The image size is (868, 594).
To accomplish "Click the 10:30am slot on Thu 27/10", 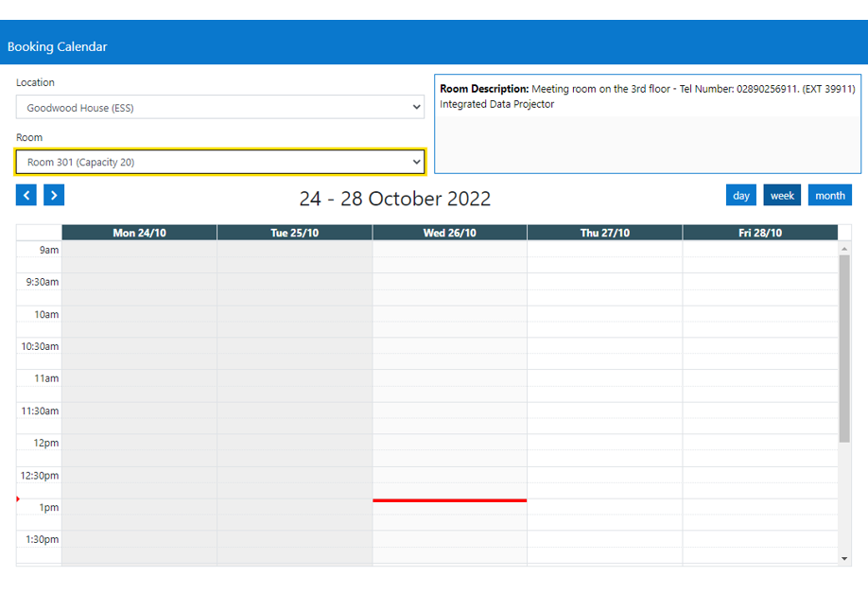I will tap(604, 346).
